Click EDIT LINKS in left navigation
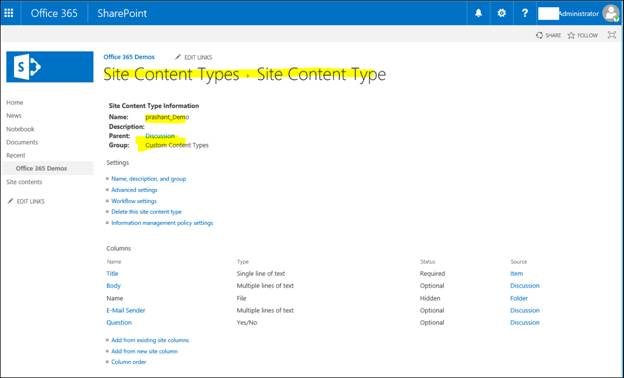The width and height of the screenshot is (624, 378). (26, 201)
